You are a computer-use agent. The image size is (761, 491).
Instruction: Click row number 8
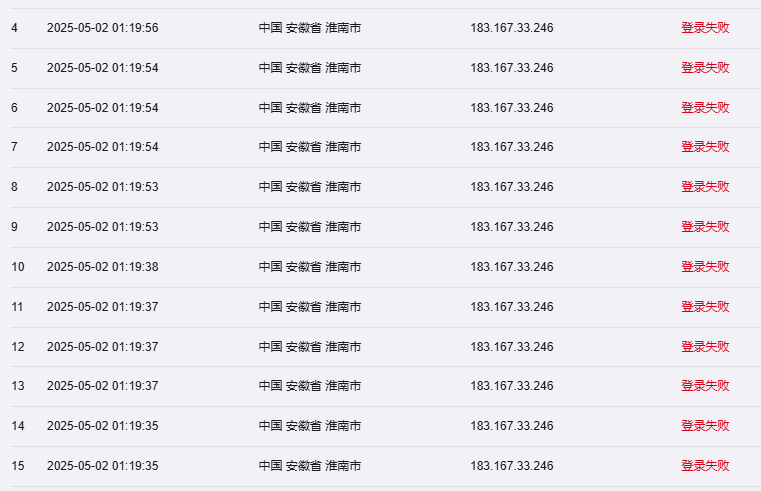[x=15, y=187]
